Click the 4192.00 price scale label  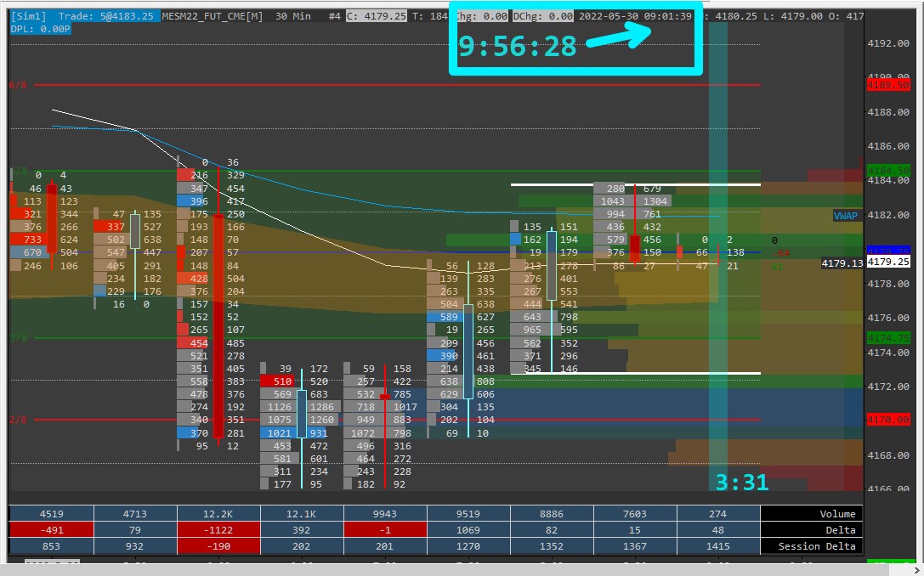(888, 43)
